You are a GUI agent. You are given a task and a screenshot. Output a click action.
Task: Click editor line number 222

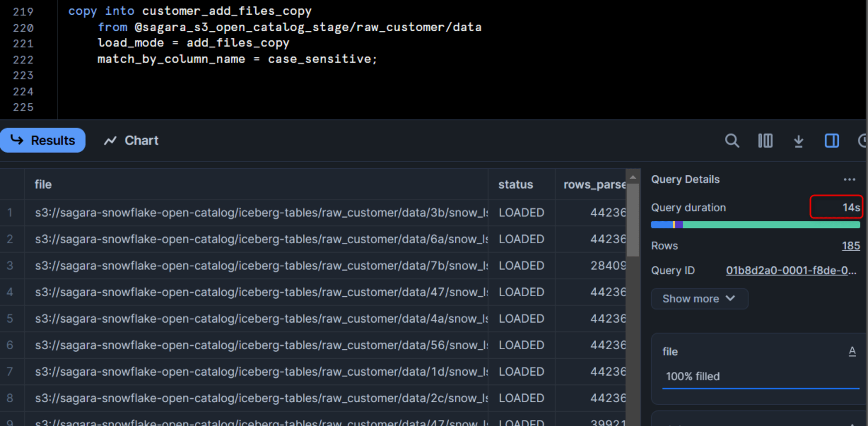point(23,59)
